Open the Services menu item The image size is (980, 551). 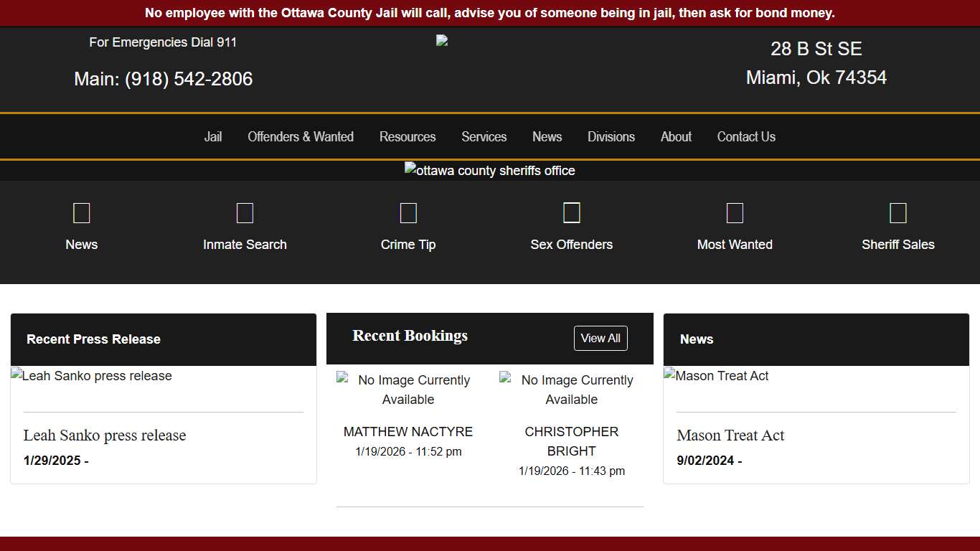pyautogui.click(x=484, y=136)
